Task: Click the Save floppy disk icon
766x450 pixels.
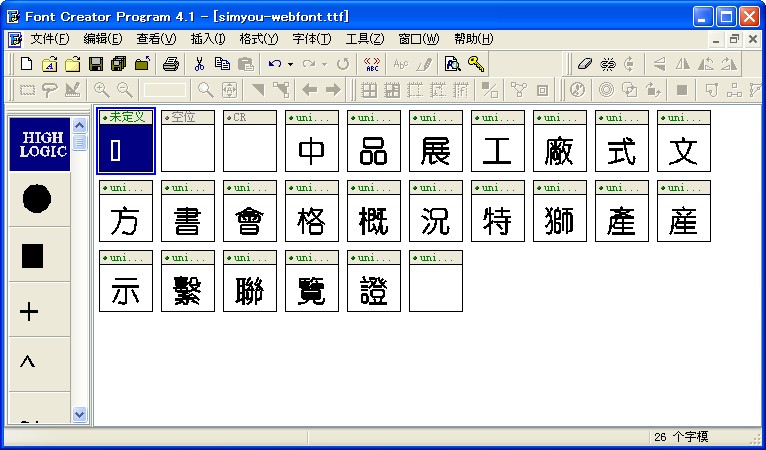Action: click(x=96, y=64)
